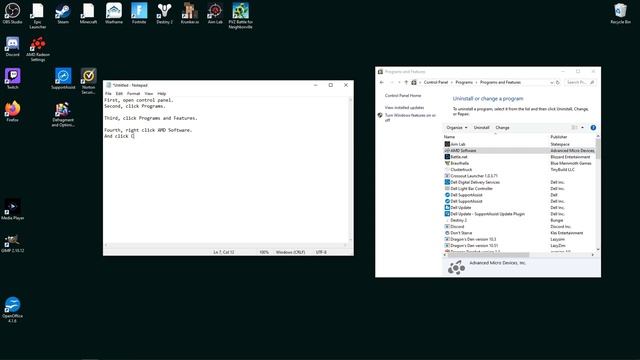Open the View installed updates link
640x360 pixels.
[404, 108]
